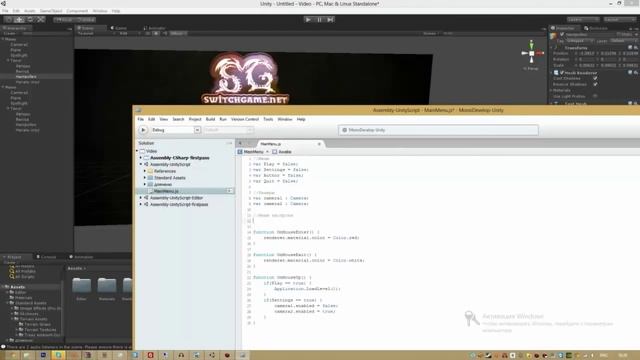Toggle scene lighting button in Scene view
Screen dimensions: 640x360
[x=156, y=33]
